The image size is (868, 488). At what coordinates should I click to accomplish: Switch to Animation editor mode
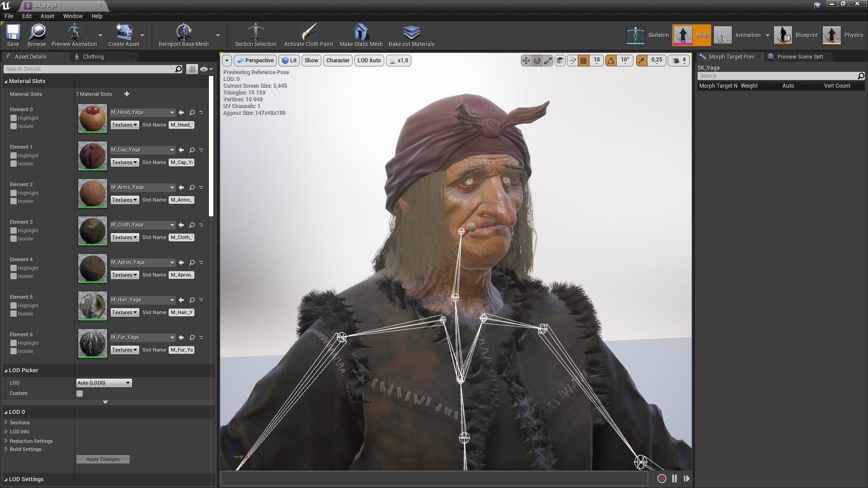[739, 35]
